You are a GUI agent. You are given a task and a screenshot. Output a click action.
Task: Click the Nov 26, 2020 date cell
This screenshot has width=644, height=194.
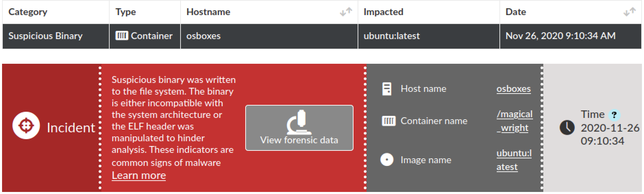[x=560, y=36]
